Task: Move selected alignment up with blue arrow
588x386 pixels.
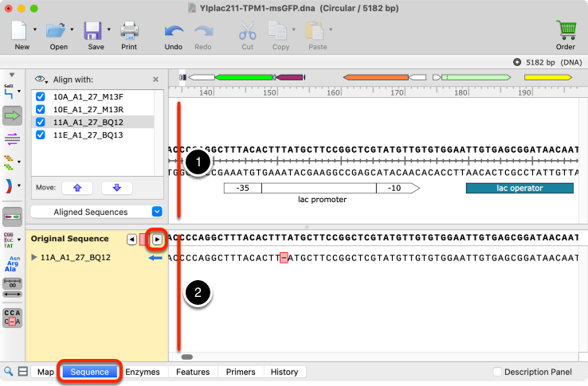Action: point(77,188)
